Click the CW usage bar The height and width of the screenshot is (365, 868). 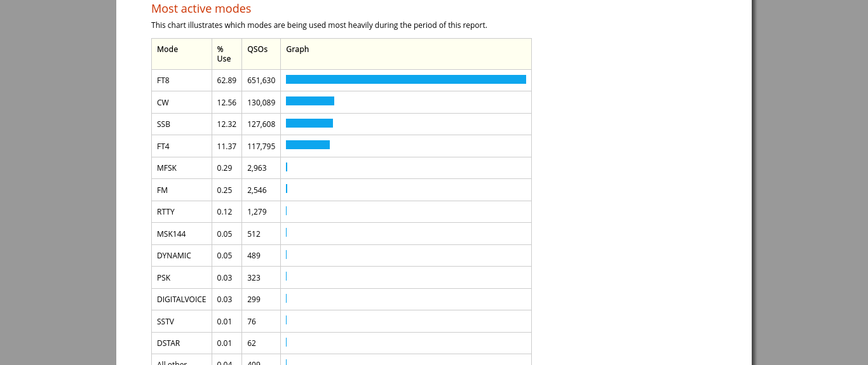coord(309,101)
